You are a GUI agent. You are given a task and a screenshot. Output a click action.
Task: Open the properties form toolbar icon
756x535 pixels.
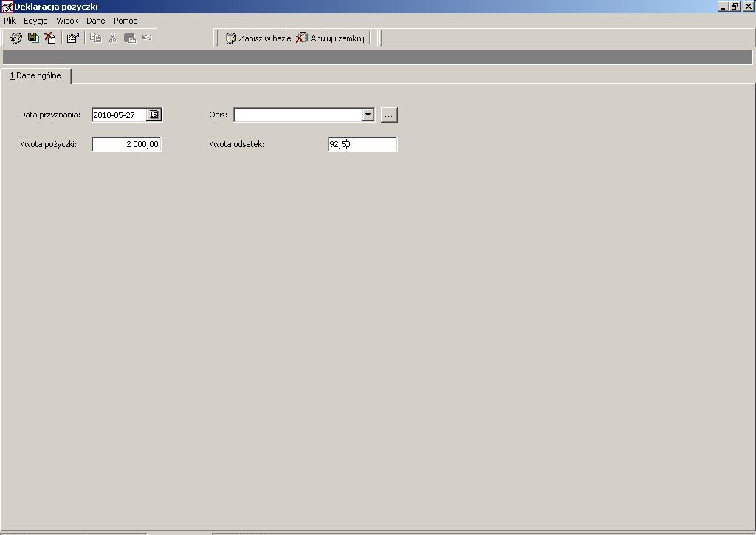[x=73, y=38]
